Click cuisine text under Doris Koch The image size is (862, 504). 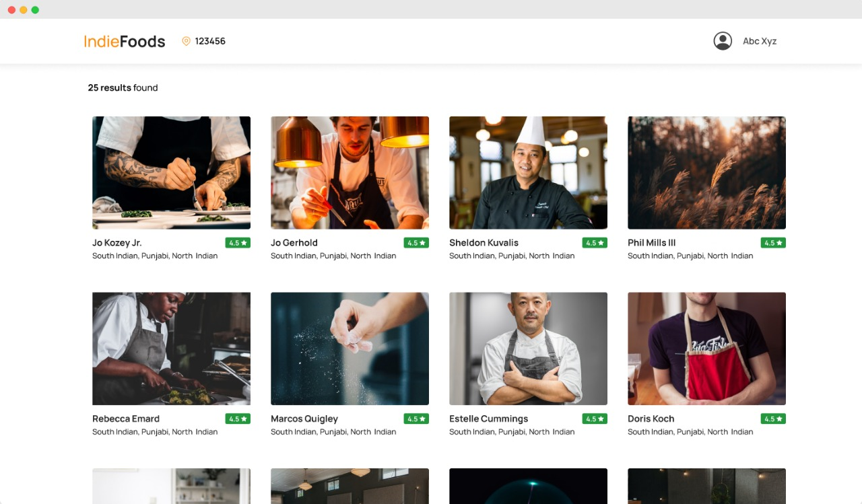pos(690,432)
